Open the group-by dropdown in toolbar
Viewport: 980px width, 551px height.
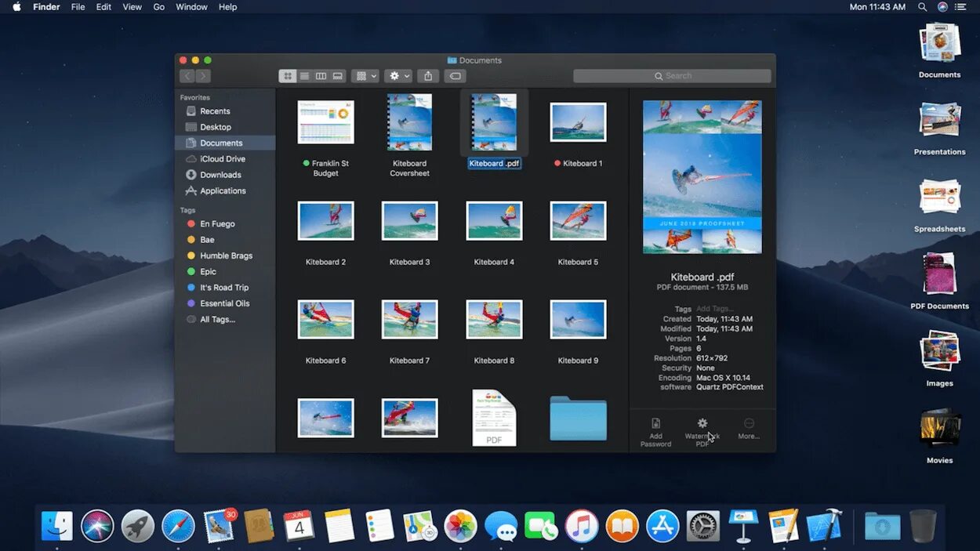[x=366, y=76]
